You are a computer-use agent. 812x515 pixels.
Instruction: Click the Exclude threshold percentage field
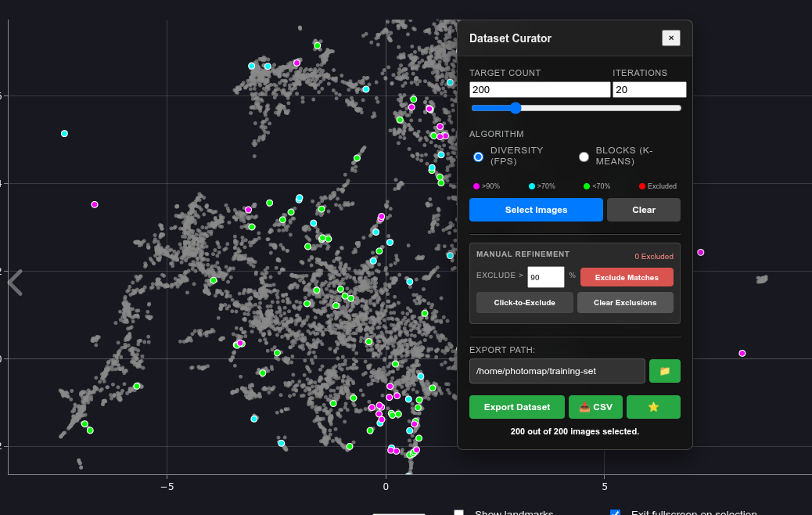pos(545,277)
